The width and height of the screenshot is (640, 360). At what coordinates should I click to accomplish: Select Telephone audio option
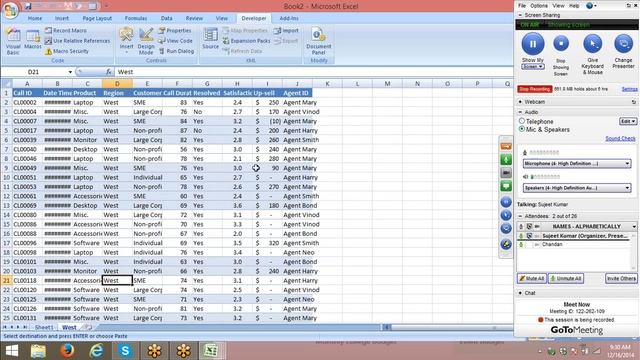point(522,121)
